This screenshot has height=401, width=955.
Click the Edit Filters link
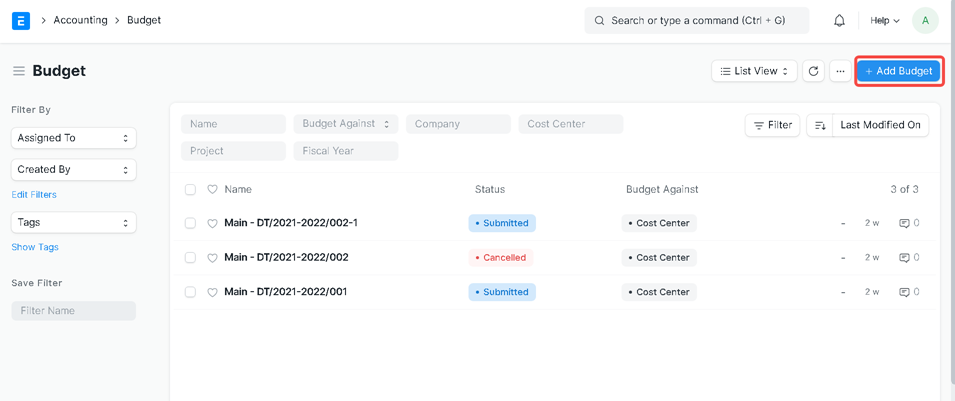(34, 195)
